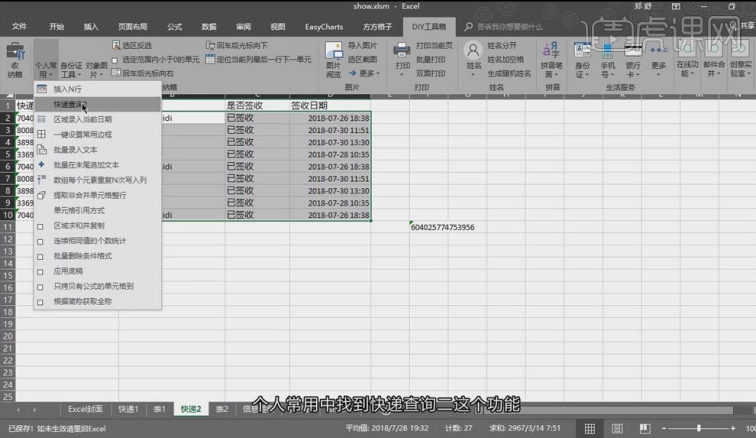Click the 导入图片 button
756x438 pixels.
click(363, 45)
